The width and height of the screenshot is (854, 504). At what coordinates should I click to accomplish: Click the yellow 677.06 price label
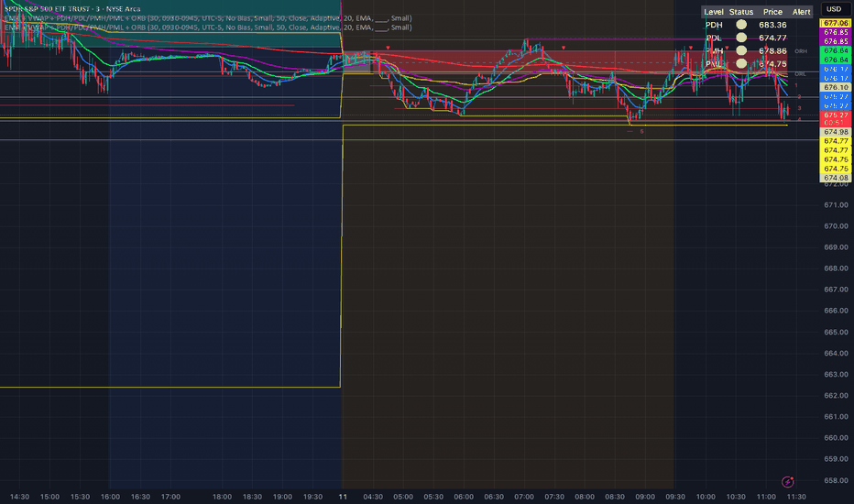(x=835, y=22)
